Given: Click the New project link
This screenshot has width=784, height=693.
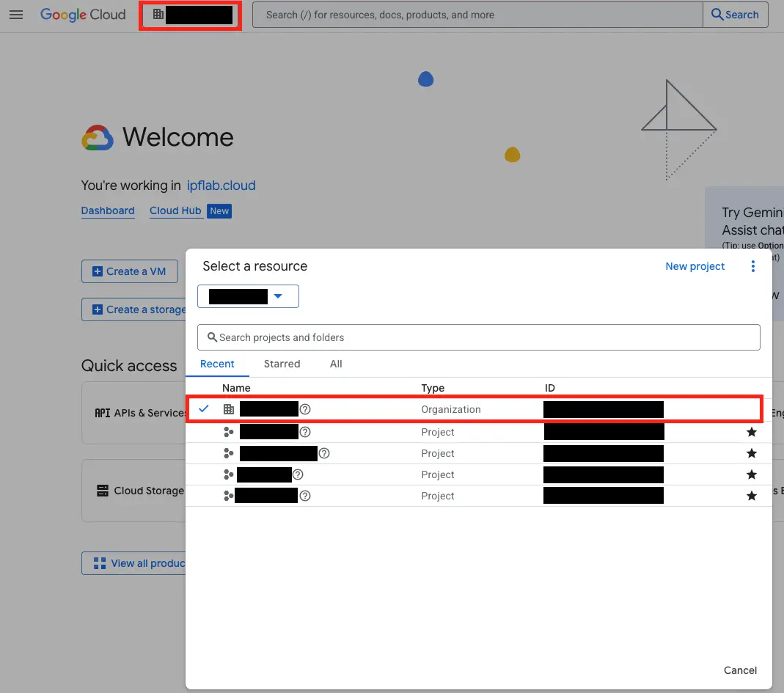Looking at the screenshot, I should point(695,266).
